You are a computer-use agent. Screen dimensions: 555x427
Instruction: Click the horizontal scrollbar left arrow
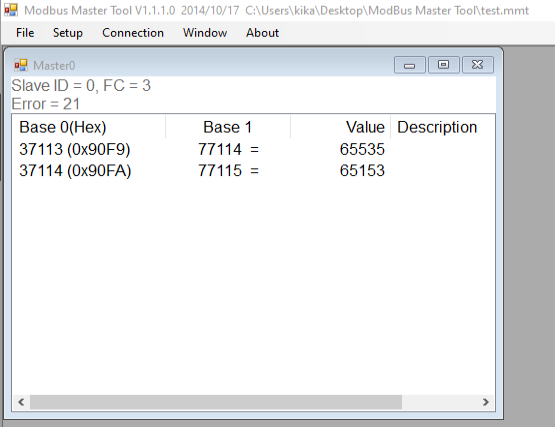(21, 402)
